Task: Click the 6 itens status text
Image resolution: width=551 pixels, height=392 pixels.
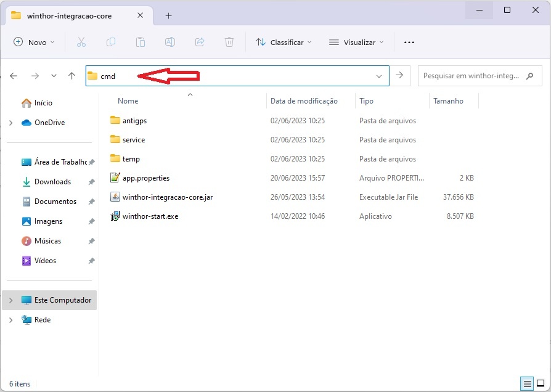Action: coord(20,383)
